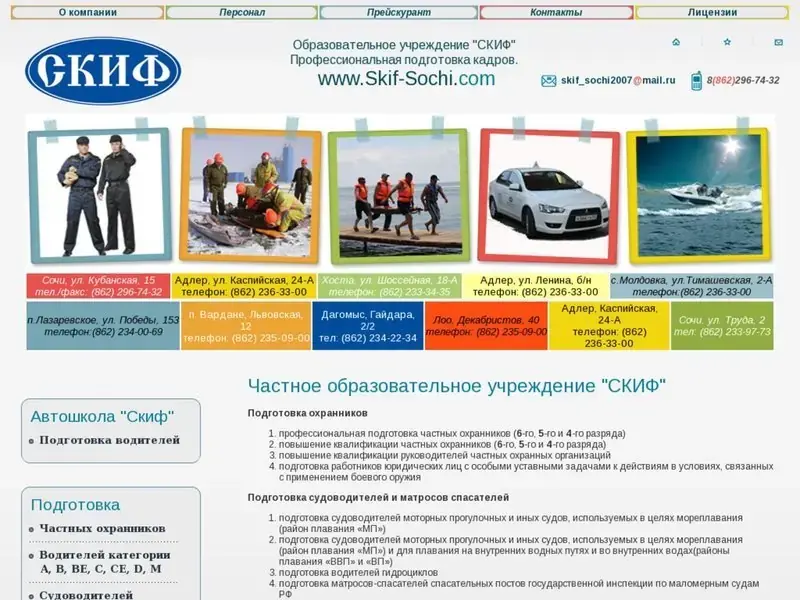Click the Профессиональная подготовка кадров tagline
Image resolution: width=800 pixels, height=600 pixels.
pos(404,60)
